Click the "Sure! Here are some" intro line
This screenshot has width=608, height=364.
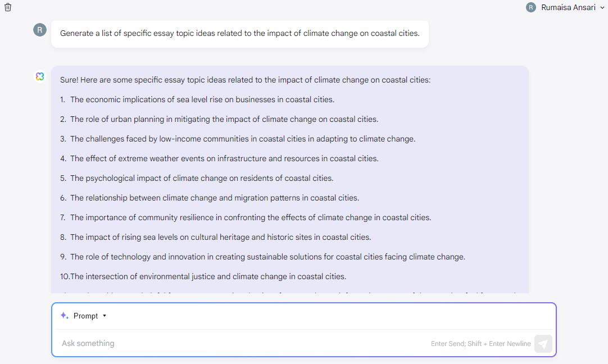click(245, 80)
